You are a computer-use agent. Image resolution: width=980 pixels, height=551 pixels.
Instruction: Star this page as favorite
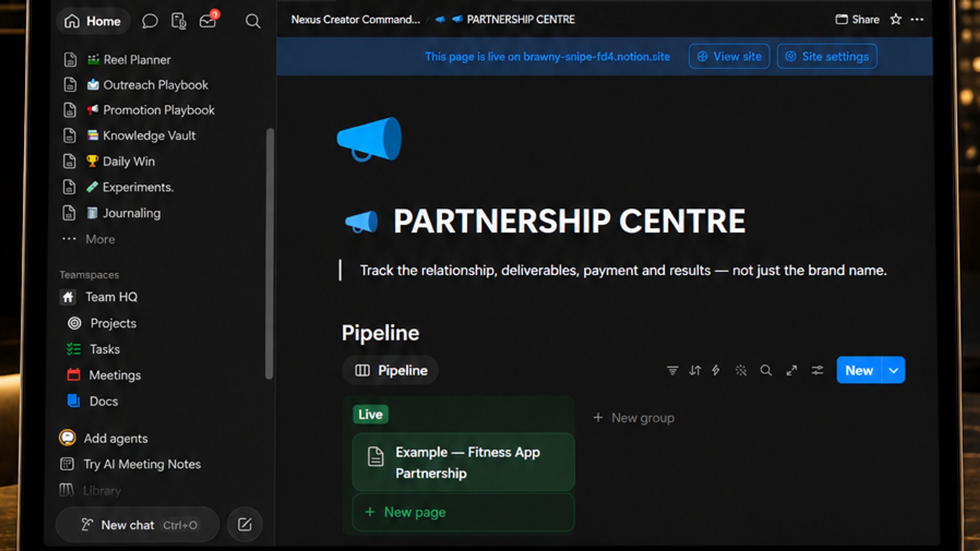point(896,19)
